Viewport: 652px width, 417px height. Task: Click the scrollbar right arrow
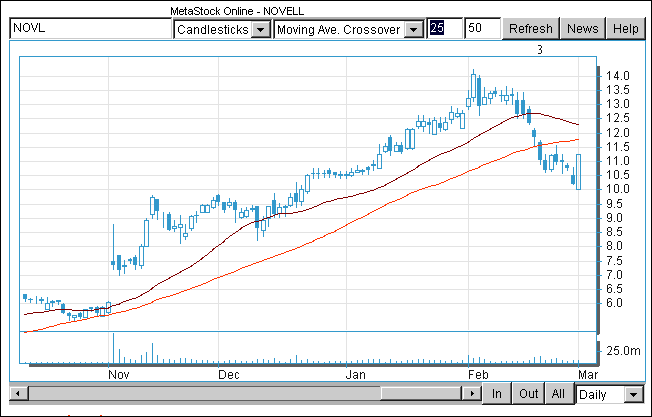point(472,393)
